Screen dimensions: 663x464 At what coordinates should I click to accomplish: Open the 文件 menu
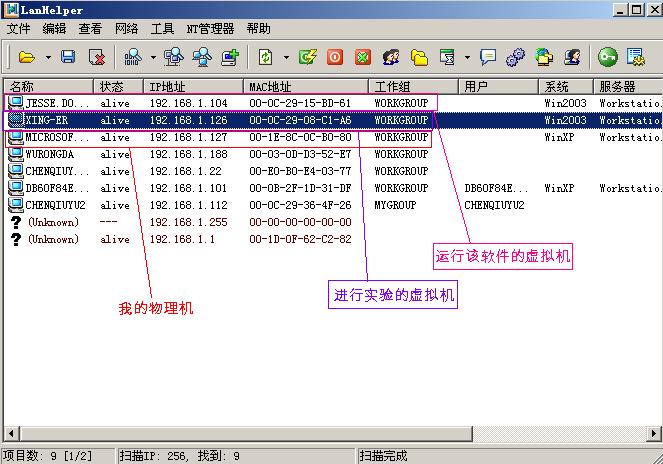point(19,29)
